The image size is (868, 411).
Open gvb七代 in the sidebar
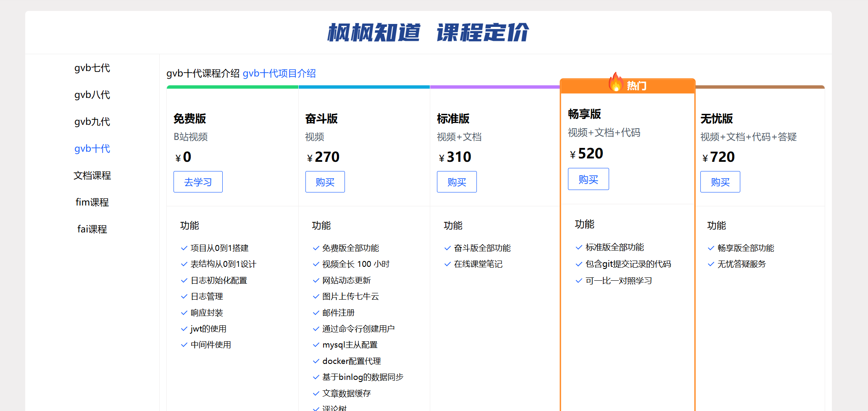(x=92, y=68)
